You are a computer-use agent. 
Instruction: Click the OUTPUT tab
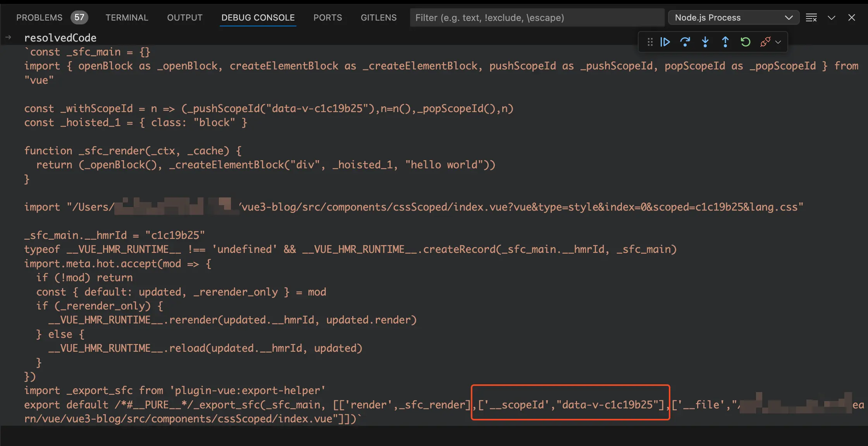(x=184, y=17)
